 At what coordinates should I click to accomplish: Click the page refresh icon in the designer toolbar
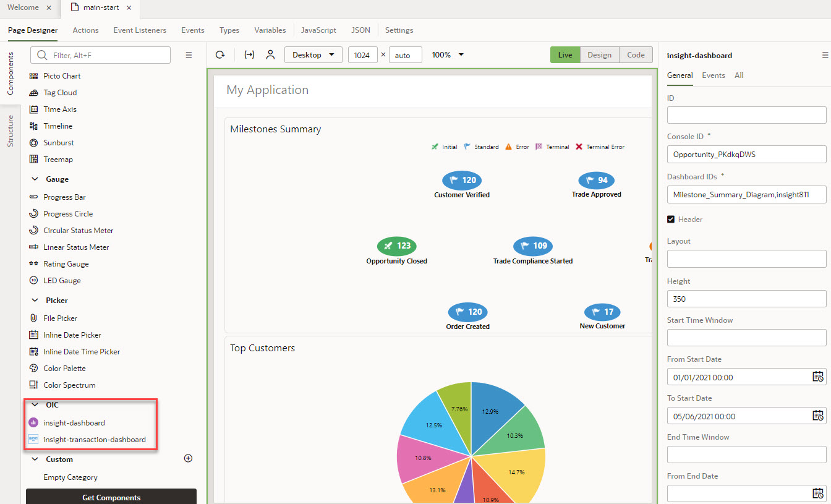click(x=220, y=54)
